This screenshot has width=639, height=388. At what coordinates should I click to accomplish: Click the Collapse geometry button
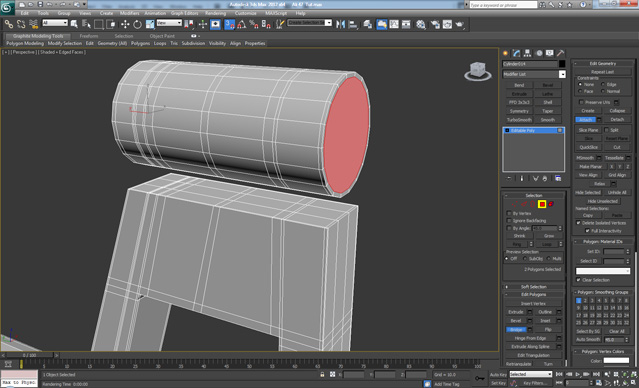(617, 111)
